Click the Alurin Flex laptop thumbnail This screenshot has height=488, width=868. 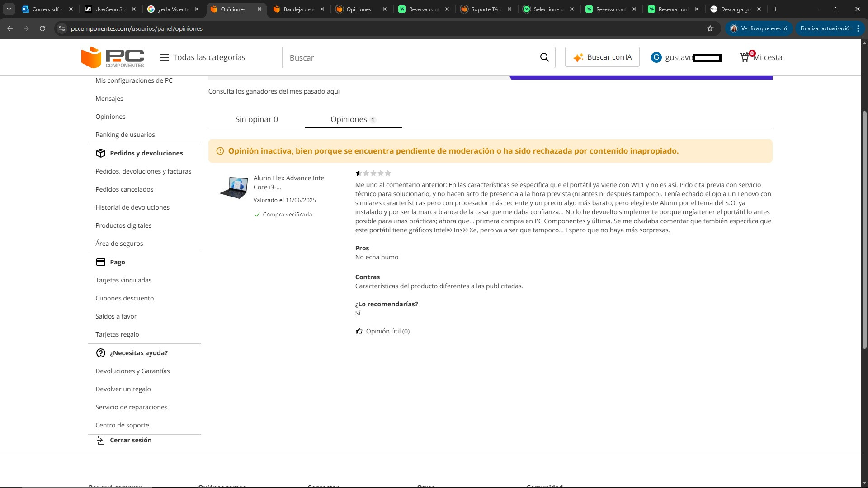point(234,187)
